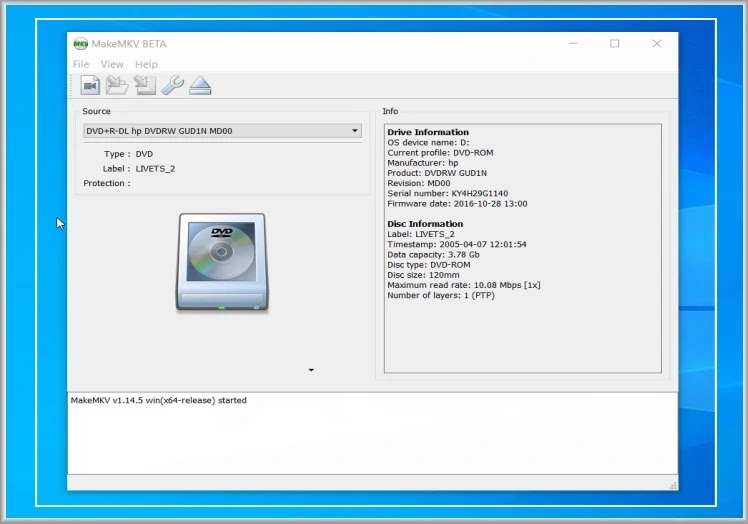Click 'Disc type: DVD-ROM' line

429,265
